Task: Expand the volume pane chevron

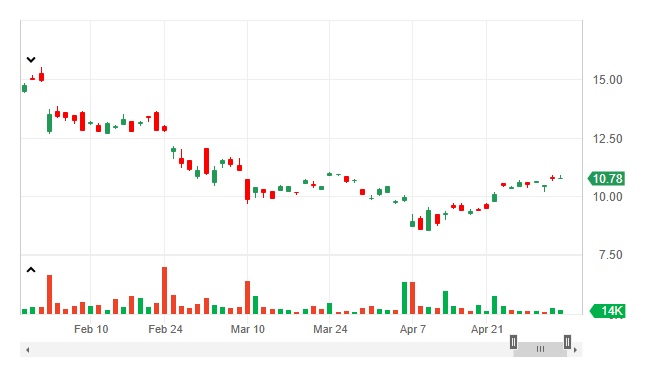Action: 31,270
